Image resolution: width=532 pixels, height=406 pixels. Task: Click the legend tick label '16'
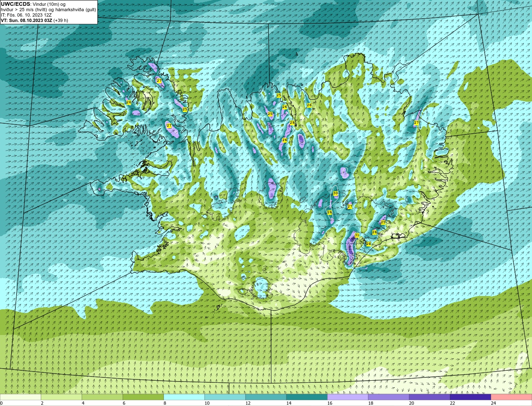point(329,403)
